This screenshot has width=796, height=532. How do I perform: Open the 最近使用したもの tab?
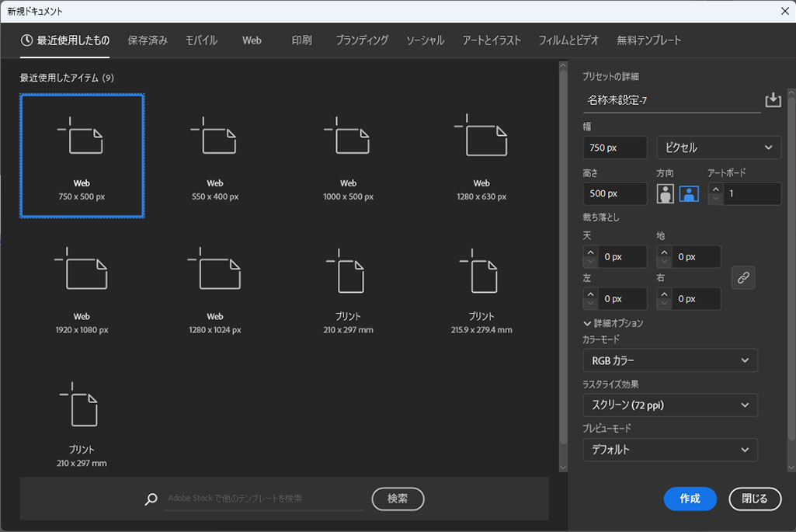pos(65,40)
